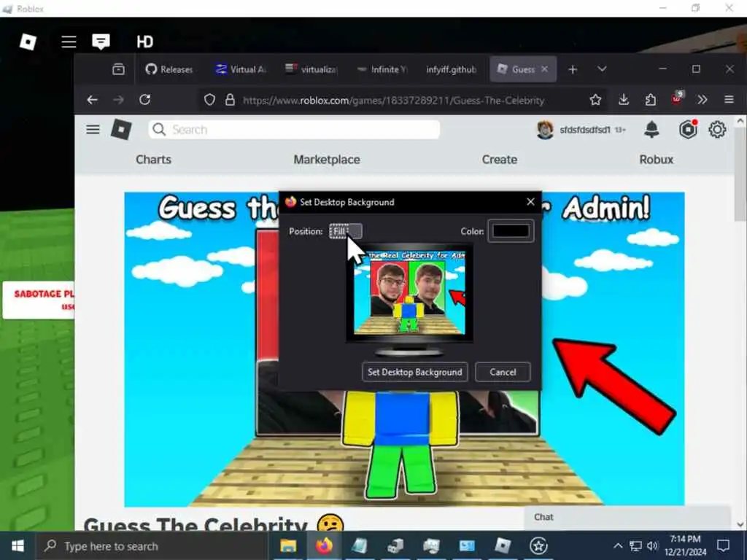Switch to the Releases GitHub tab
The image size is (747, 560).
pyautogui.click(x=169, y=69)
